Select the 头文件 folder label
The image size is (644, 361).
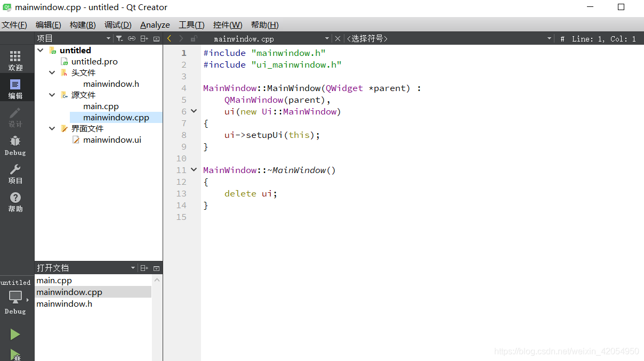[x=84, y=72]
